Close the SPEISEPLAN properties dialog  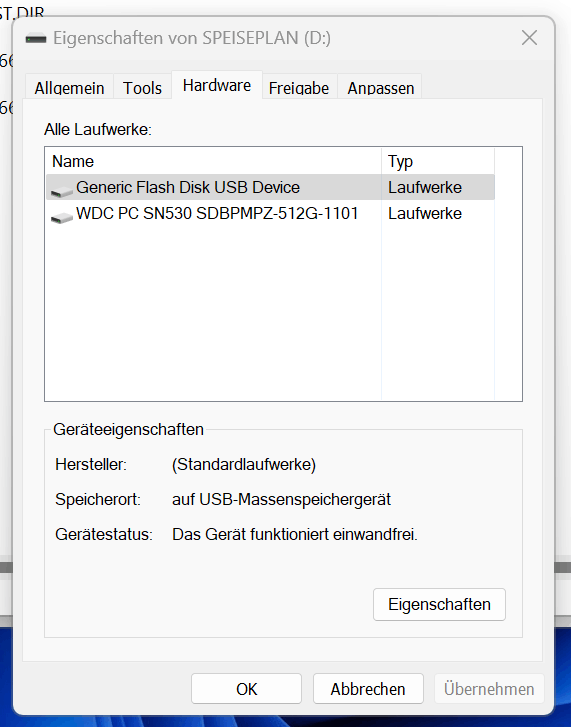click(x=529, y=38)
